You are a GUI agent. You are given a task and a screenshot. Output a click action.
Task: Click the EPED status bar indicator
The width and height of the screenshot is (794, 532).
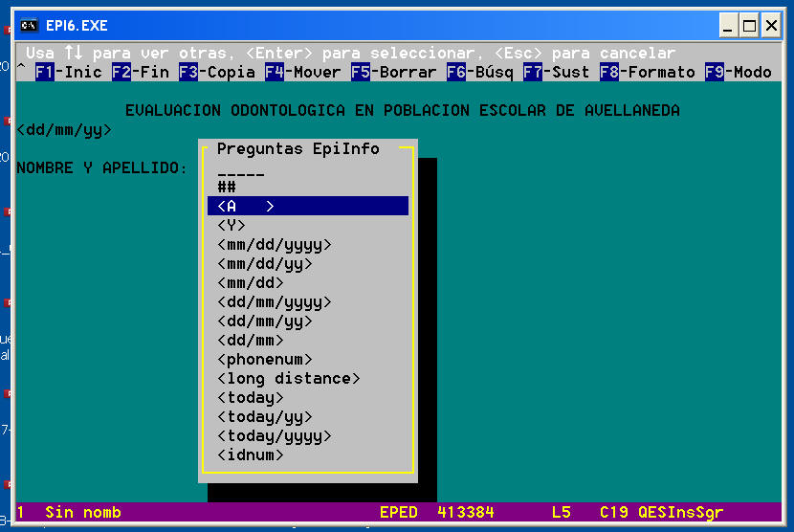399,512
